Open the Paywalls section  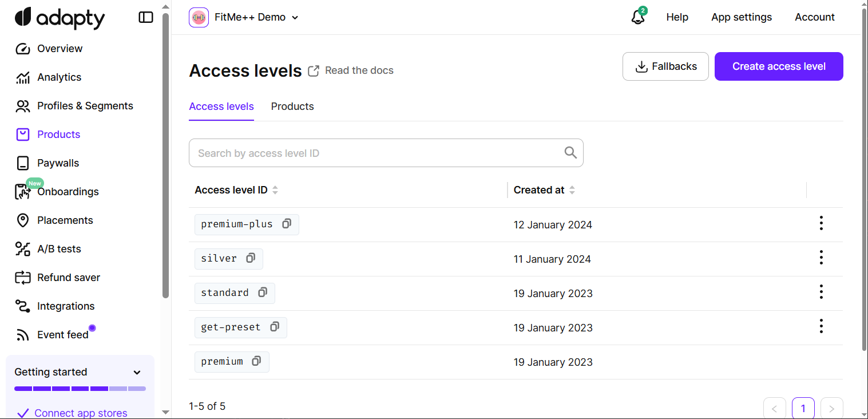[x=58, y=163]
